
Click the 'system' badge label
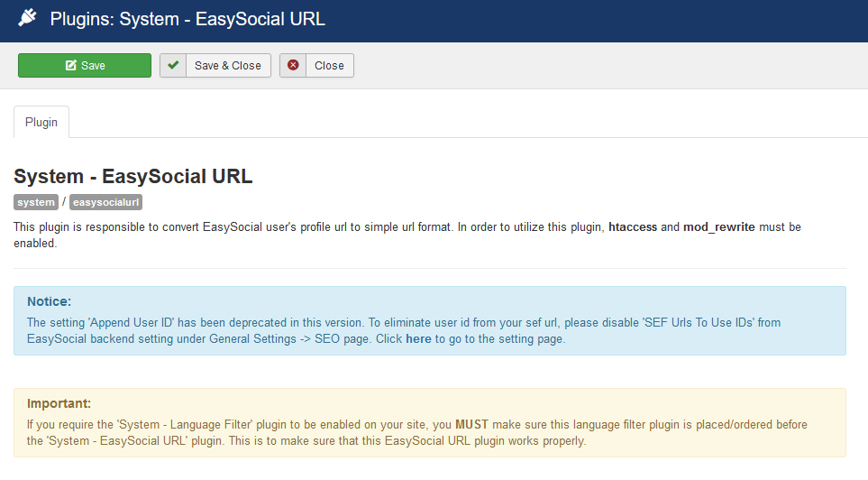[x=36, y=202]
